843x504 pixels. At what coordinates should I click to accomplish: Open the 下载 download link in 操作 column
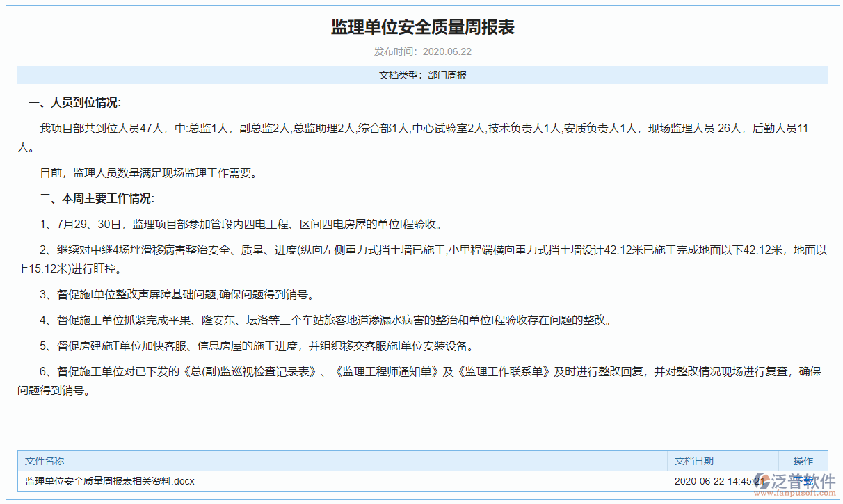click(x=803, y=480)
